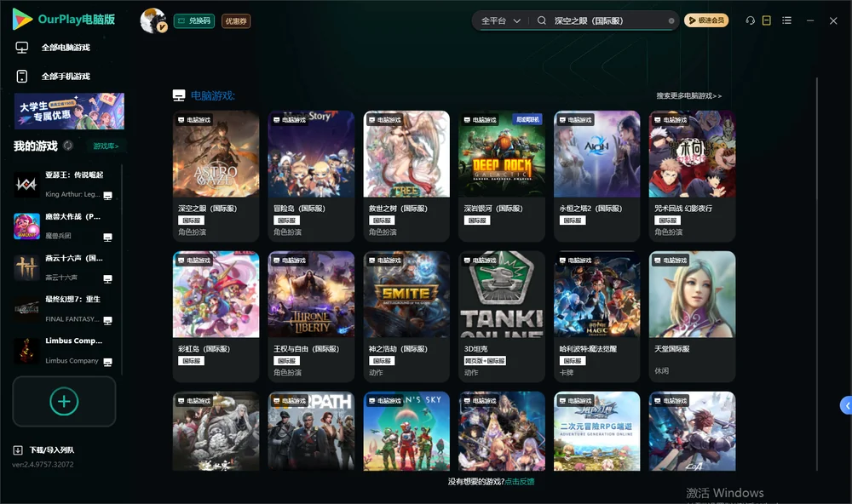Click 搜索更多电脑游戏>> link
The height and width of the screenshot is (504, 852).
tap(689, 95)
